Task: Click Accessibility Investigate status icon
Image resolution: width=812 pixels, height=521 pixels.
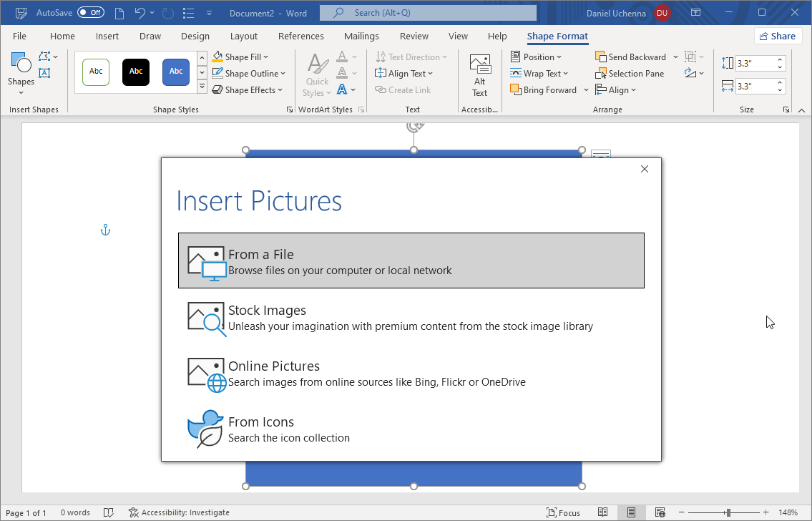Action: 133,512
